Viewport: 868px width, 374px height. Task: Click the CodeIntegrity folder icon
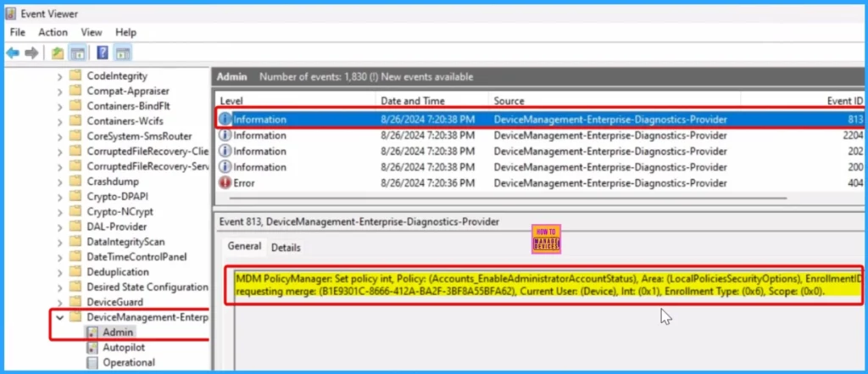tap(75, 75)
